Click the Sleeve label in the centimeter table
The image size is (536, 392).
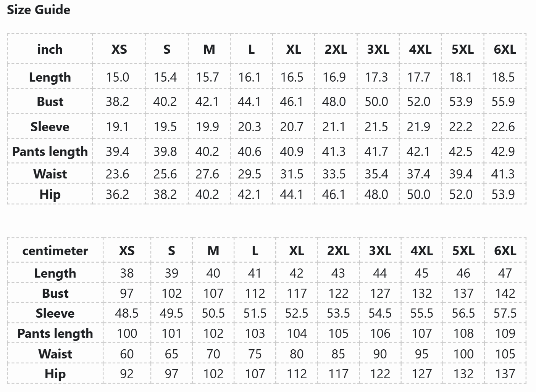(55, 313)
